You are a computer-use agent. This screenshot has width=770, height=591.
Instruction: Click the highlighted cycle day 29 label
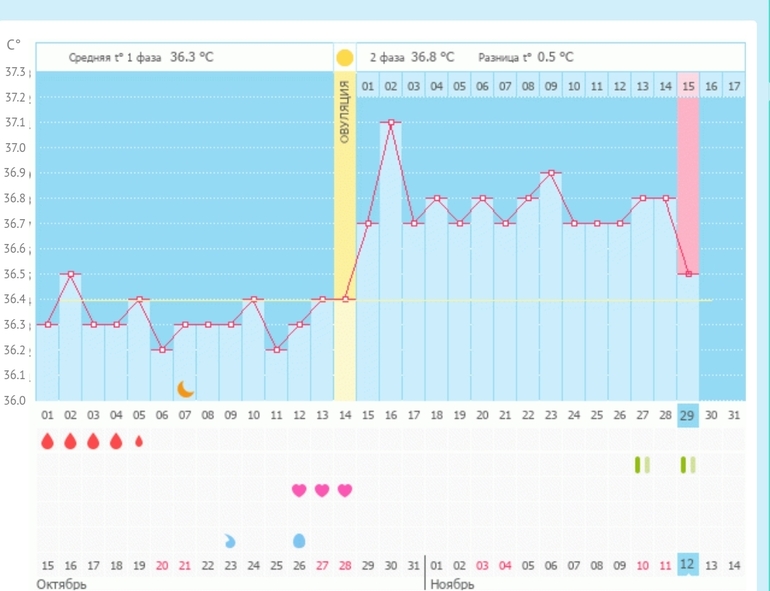tap(688, 415)
